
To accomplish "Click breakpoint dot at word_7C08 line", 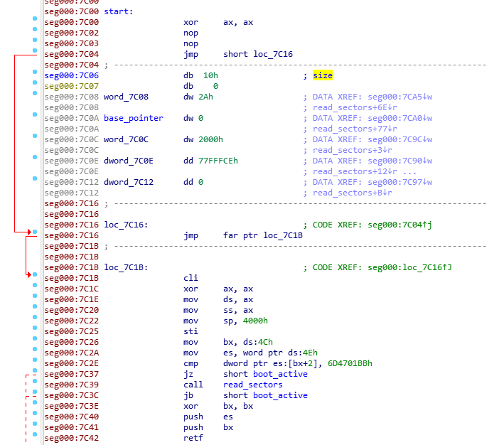I will [35, 93].
